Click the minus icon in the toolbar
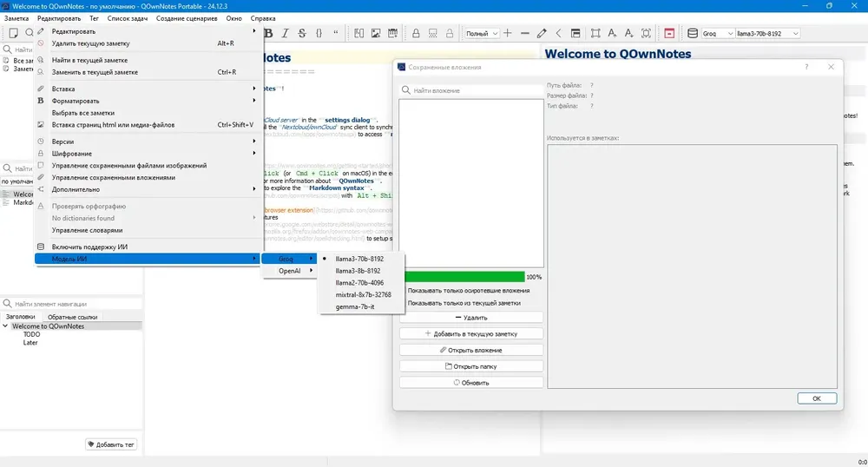 [525, 33]
